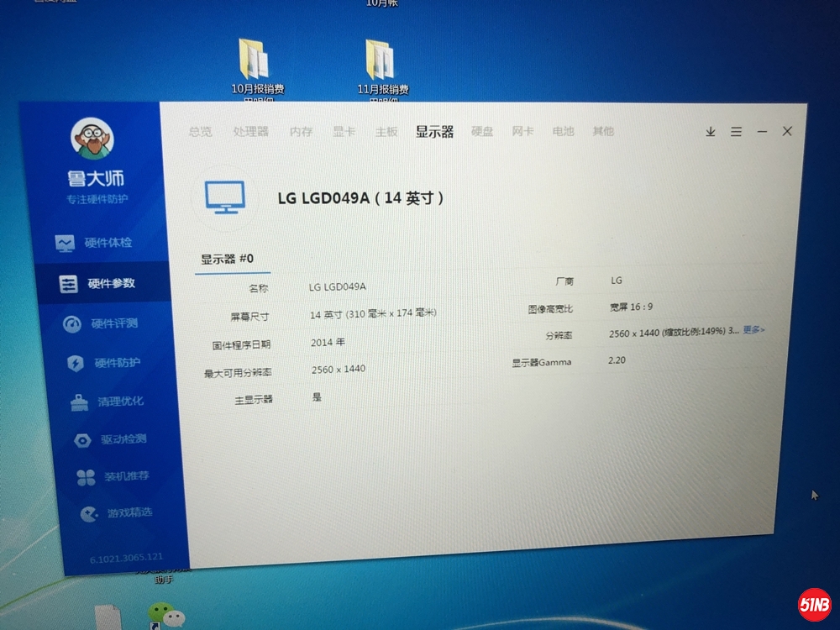Image resolution: width=840 pixels, height=630 pixels.
Task: Select the 显示器 monitor tab
Action: tap(434, 132)
